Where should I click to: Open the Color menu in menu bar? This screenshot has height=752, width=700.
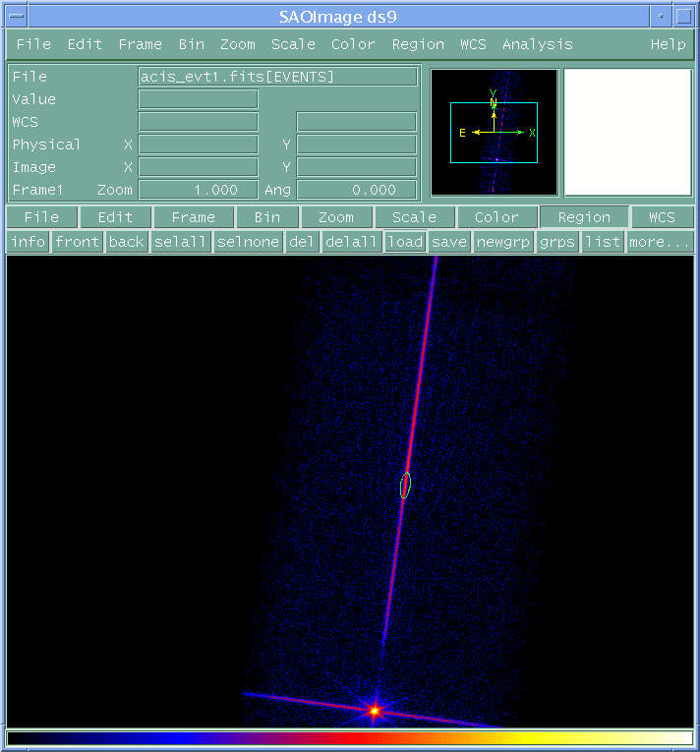[x=353, y=44]
